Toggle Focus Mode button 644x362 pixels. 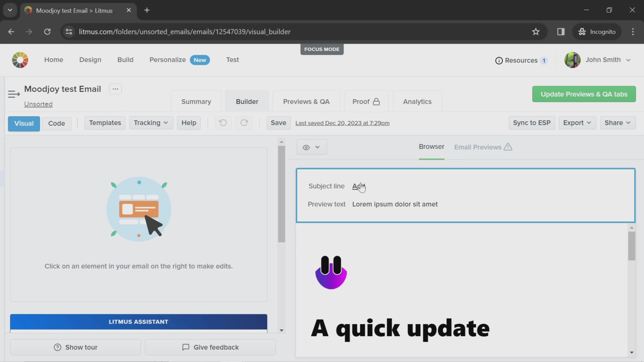(x=322, y=49)
